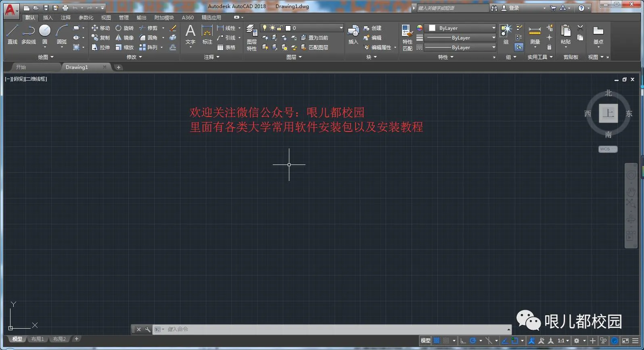644x350 pixels.
Task: Open the Measure (测量) utility
Action: pyautogui.click(x=535, y=34)
